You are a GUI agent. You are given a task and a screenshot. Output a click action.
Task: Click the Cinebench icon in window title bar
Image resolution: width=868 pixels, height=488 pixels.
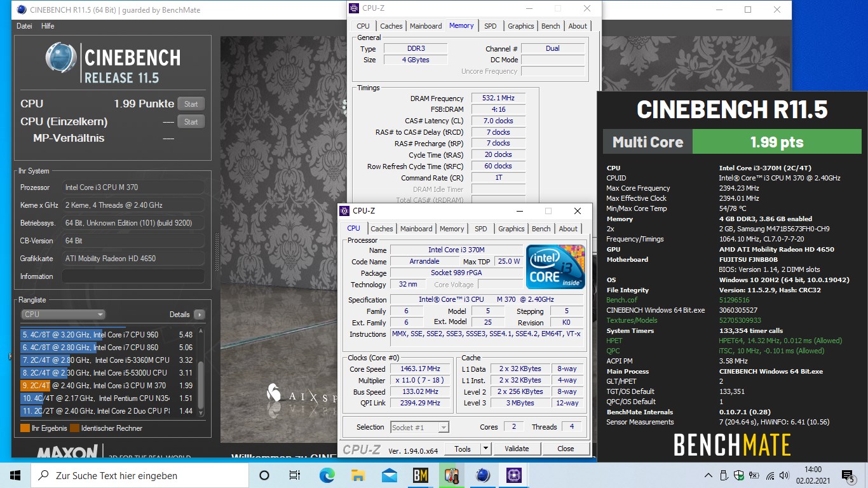tap(22, 10)
